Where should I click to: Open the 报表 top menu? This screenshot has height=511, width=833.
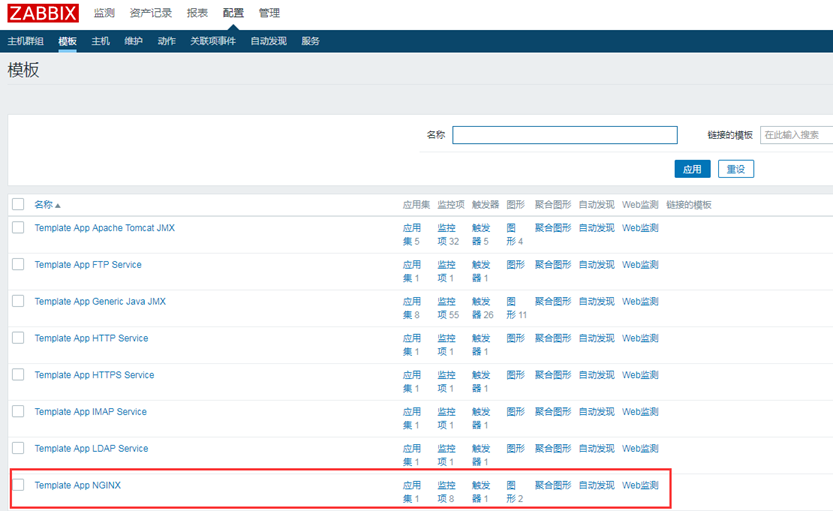pyautogui.click(x=197, y=13)
